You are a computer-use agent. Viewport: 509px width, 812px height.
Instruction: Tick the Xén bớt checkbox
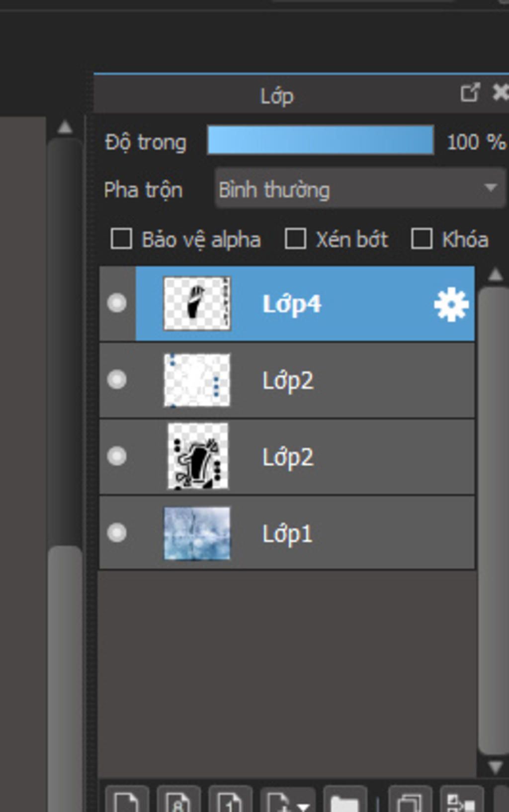coord(295,239)
